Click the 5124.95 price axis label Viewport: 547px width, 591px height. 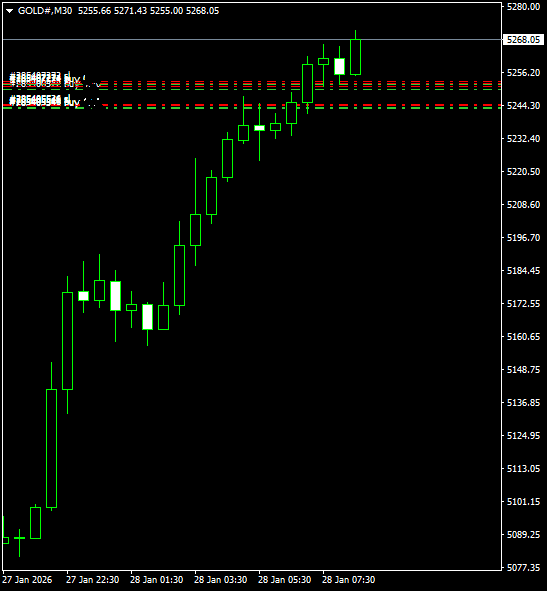pyautogui.click(x=523, y=435)
